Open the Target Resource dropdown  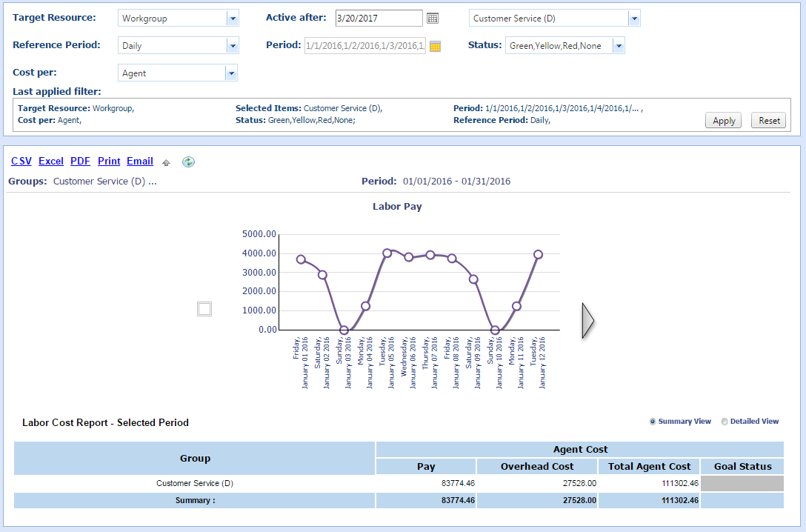[x=232, y=19]
